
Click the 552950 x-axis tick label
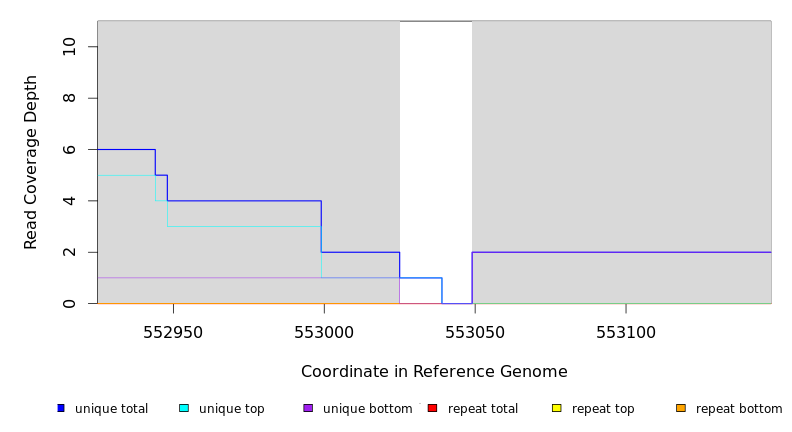click(173, 332)
